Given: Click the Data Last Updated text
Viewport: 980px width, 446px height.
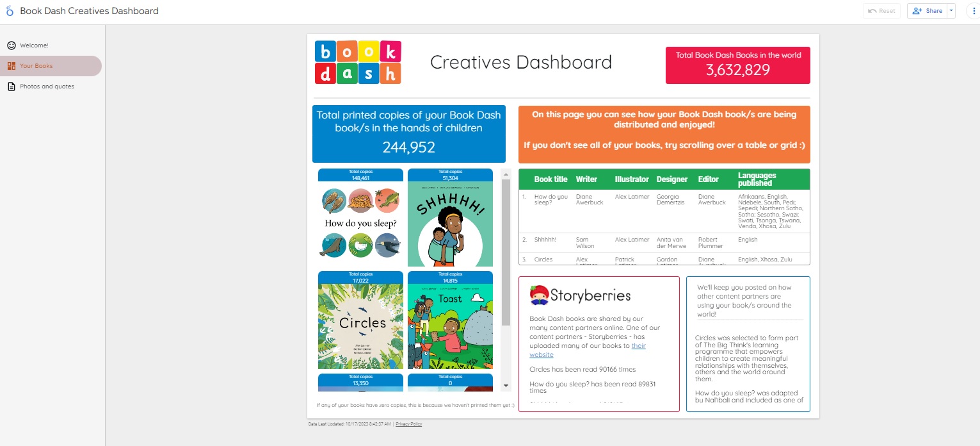Looking at the screenshot, I should tap(349, 424).
